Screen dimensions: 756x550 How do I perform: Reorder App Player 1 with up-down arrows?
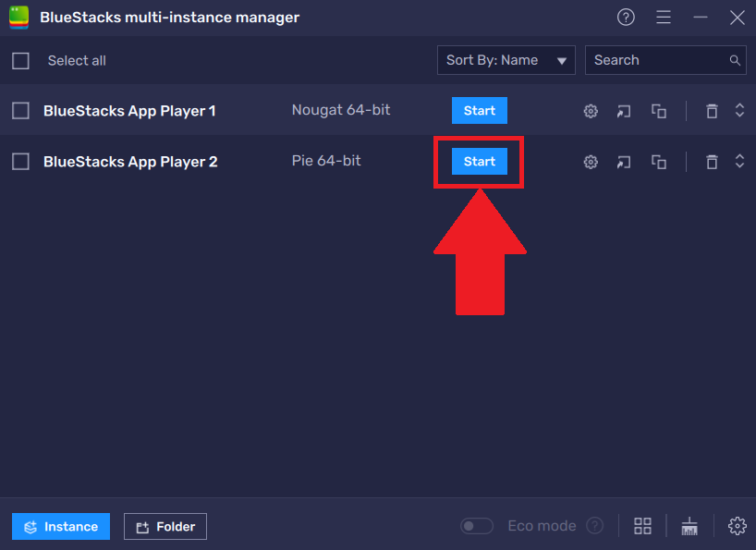click(x=739, y=110)
